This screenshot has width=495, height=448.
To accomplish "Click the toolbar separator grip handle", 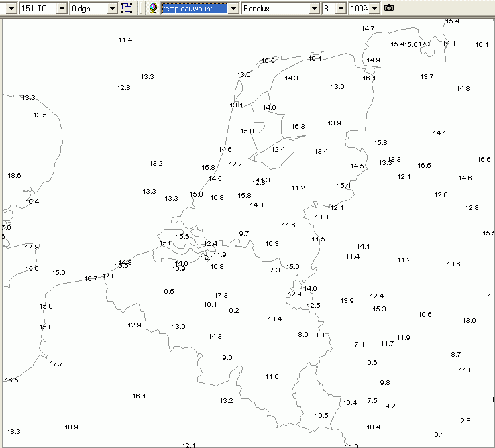I will pos(141,8).
